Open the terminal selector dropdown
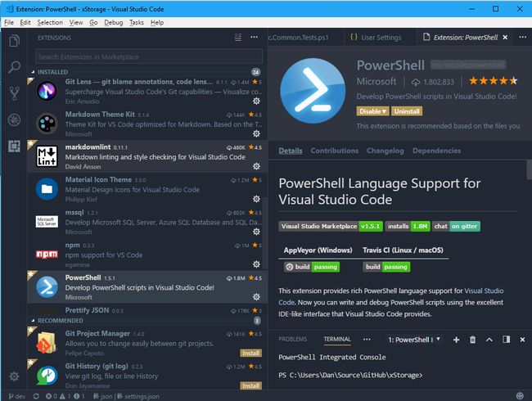The height and width of the screenshot is (401, 532). [414, 340]
